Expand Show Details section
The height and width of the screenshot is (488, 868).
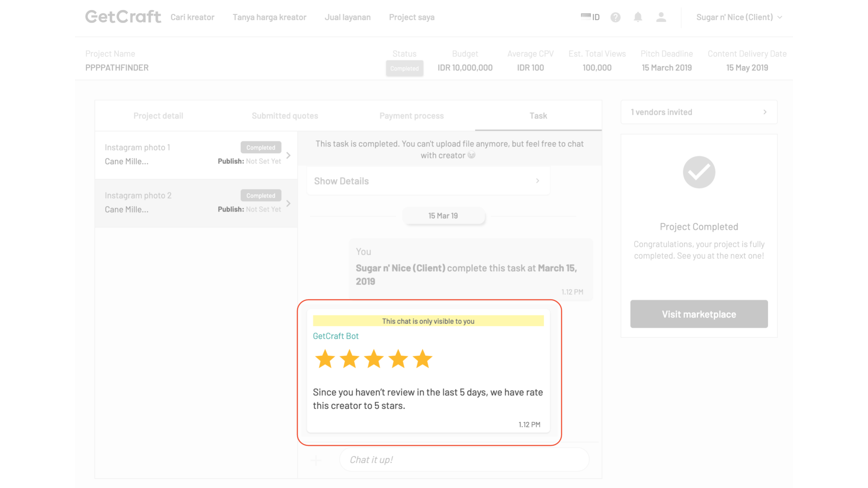[428, 181]
